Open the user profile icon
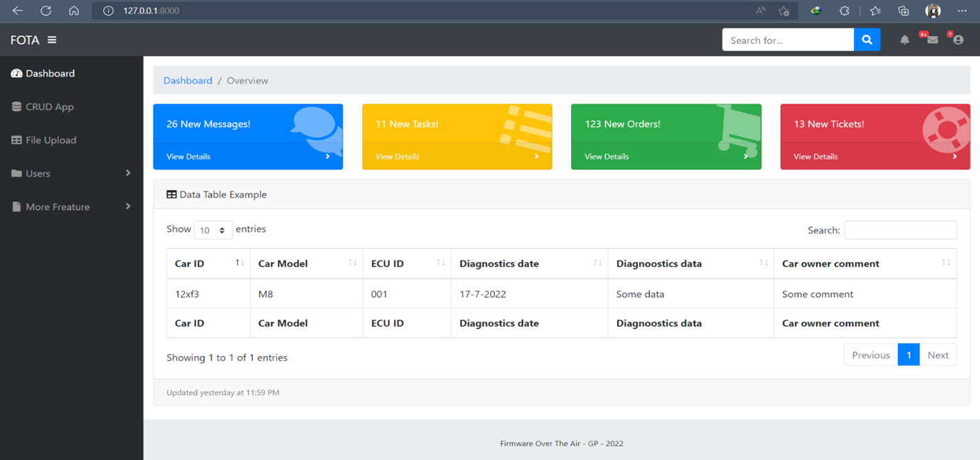 pyautogui.click(x=958, y=40)
